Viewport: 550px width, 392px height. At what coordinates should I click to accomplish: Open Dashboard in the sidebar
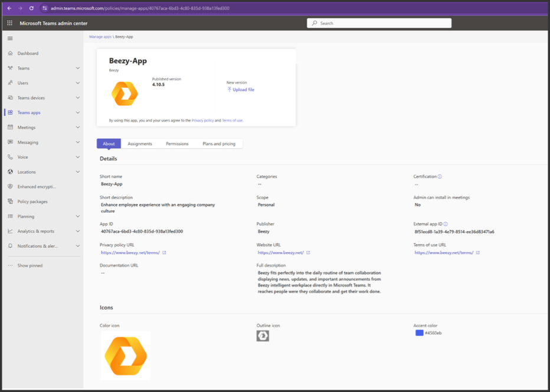click(28, 53)
